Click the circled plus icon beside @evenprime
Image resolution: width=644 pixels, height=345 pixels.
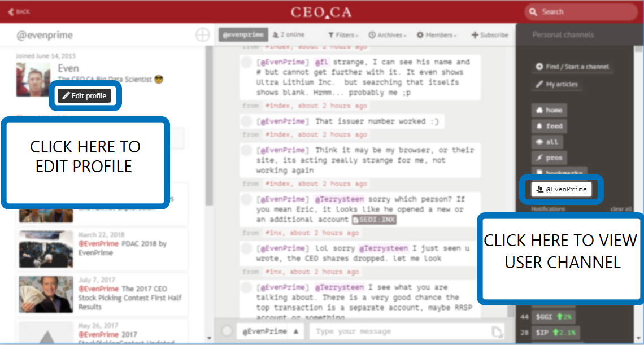tap(202, 36)
